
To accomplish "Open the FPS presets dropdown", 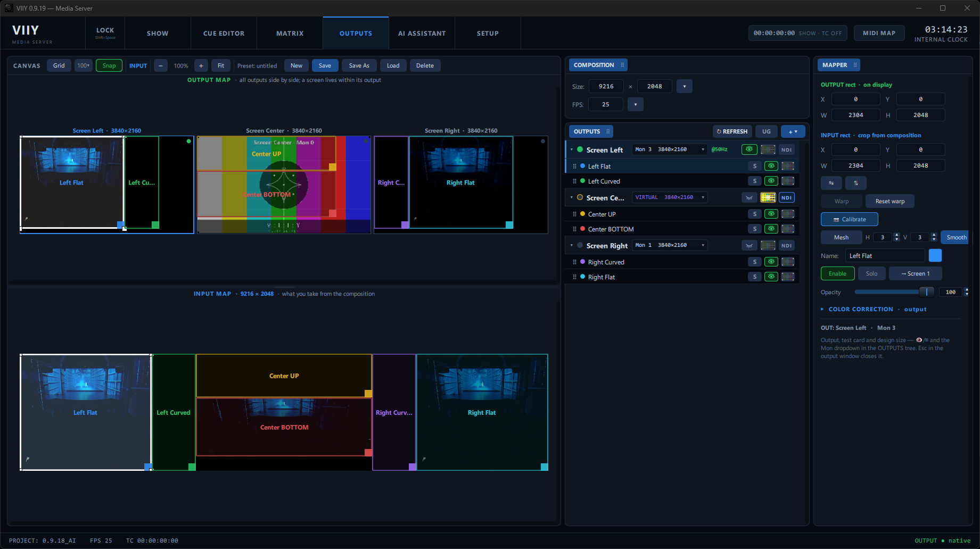I will click(x=636, y=104).
